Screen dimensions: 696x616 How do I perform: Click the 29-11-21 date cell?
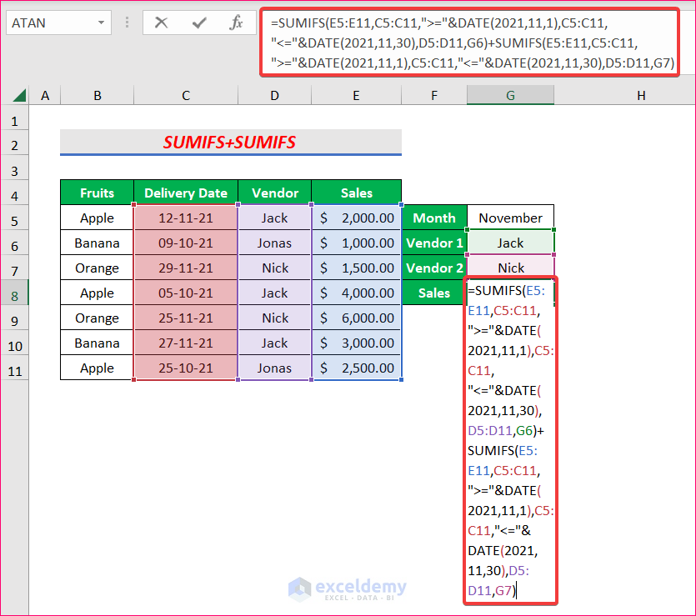click(x=186, y=268)
